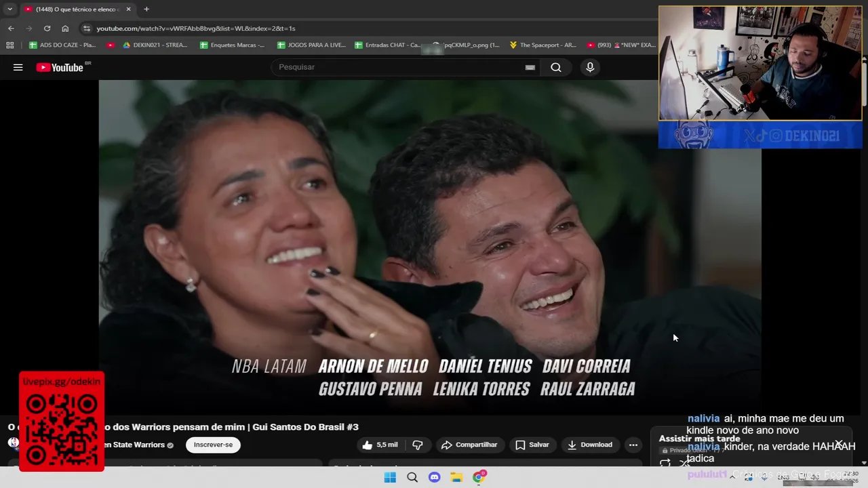This screenshot has height=488, width=868.
Task: Open the tab search dropdown arrow
Action: [x=9, y=9]
